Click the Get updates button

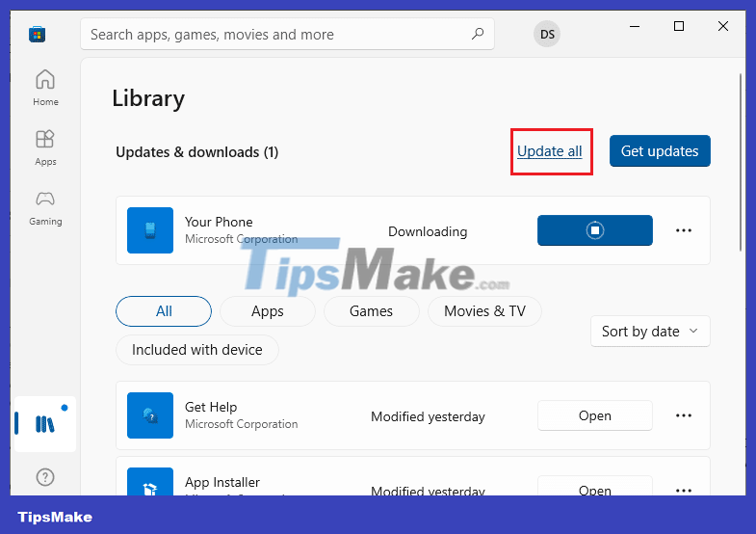(x=660, y=151)
